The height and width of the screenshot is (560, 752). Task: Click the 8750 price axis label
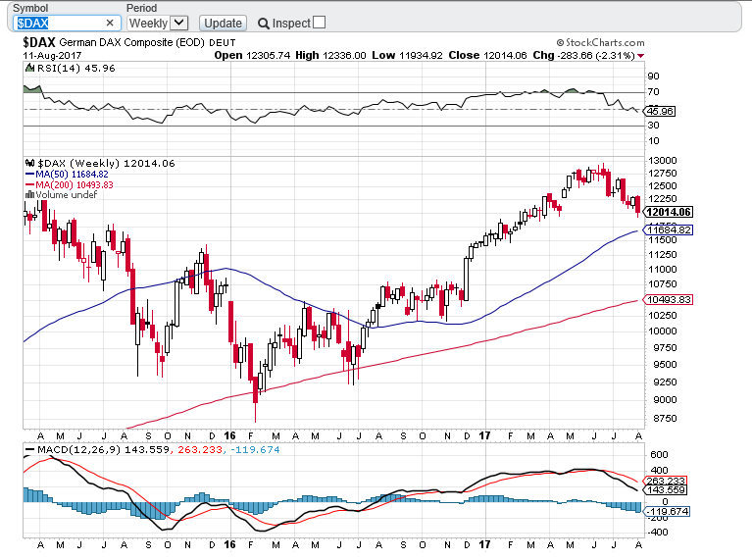pyautogui.click(x=665, y=419)
